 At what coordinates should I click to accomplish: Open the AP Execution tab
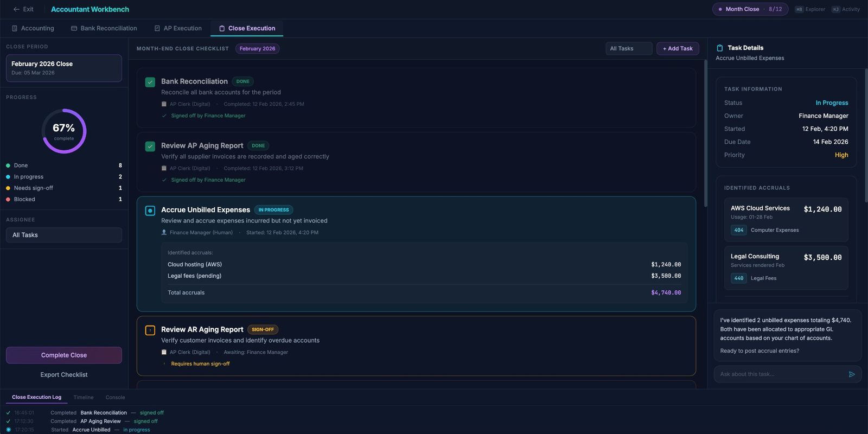[x=178, y=28]
